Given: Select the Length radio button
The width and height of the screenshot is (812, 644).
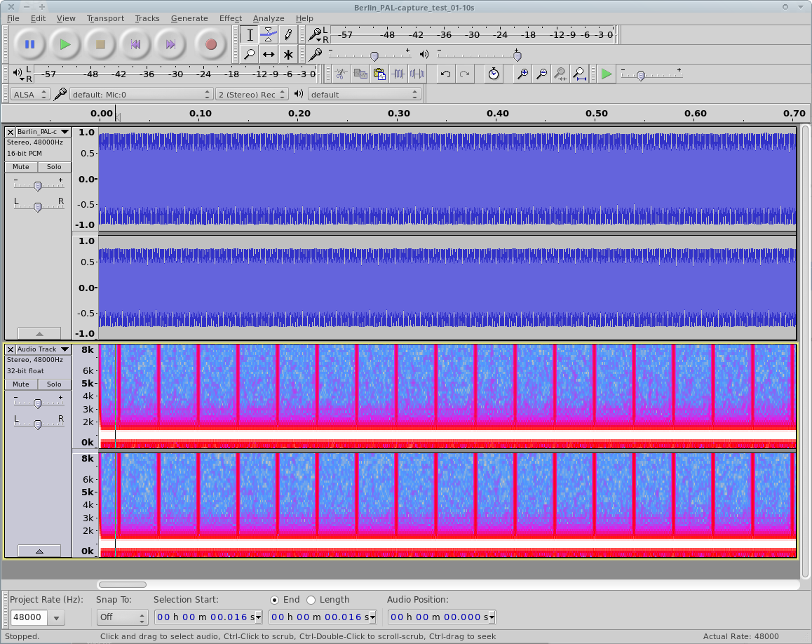Looking at the screenshot, I should point(311,600).
